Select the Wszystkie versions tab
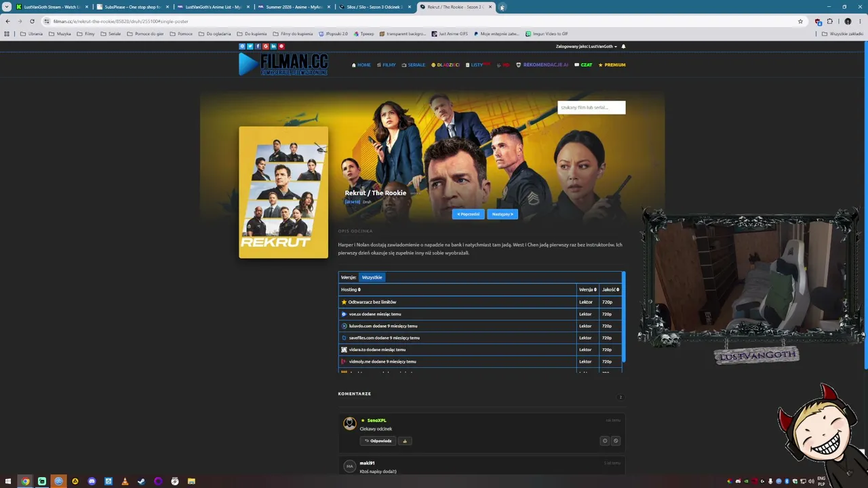The image size is (868, 488). 372,277
